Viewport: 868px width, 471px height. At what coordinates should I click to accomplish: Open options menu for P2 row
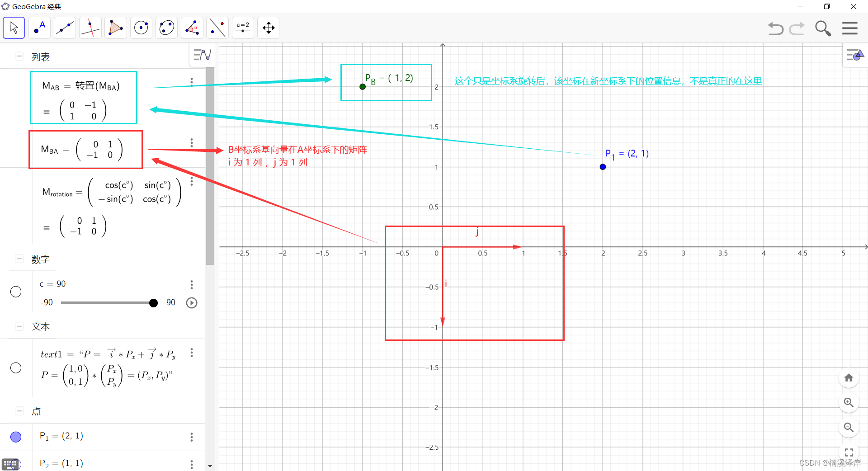192,464
